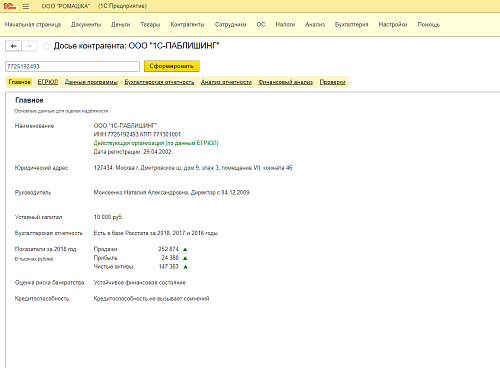Click the ООО "1С-ПАБЛИШИНГ" name value
The image size is (500, 368).
(x=125, y=126)
